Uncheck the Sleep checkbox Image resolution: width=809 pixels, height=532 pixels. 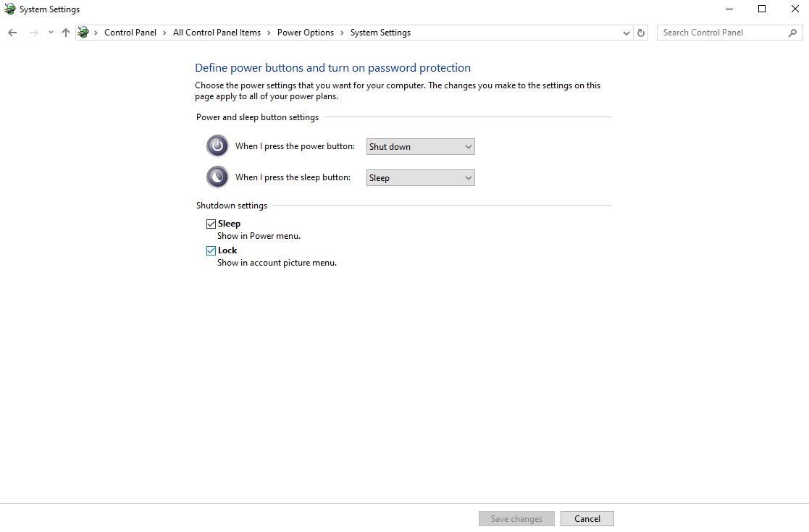click(x=211, y=224)
